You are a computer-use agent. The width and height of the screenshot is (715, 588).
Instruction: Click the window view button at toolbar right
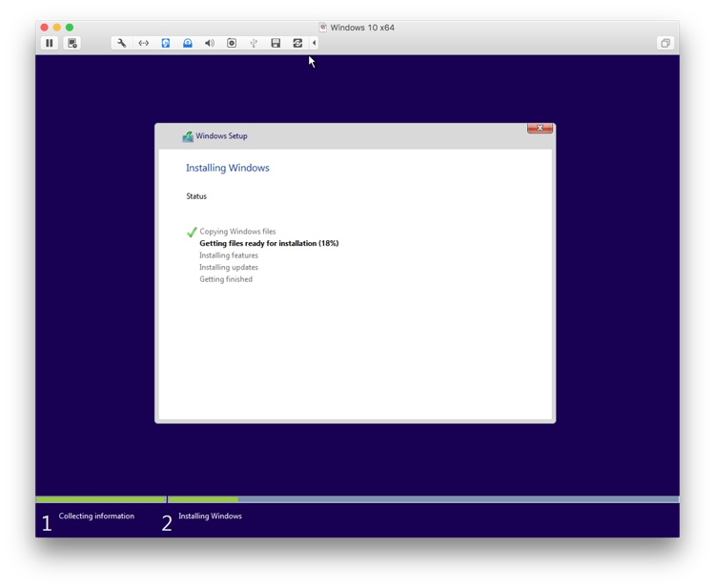click(665, 43)
